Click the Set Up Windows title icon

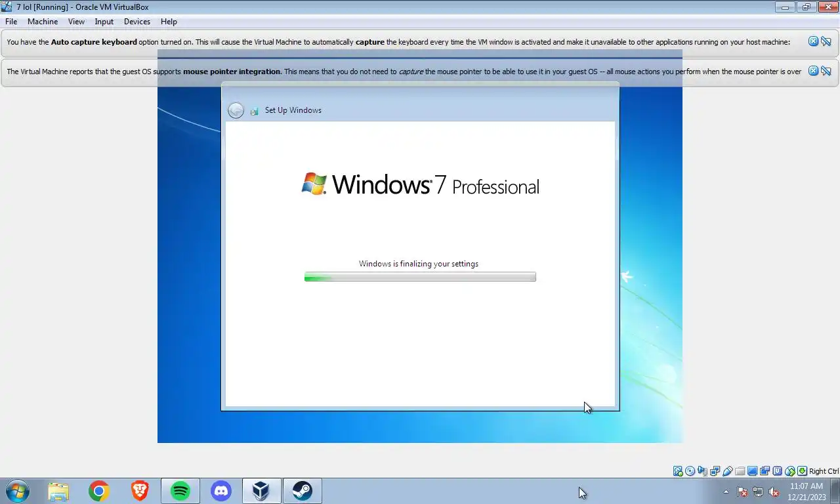click(x=254, y=111)
